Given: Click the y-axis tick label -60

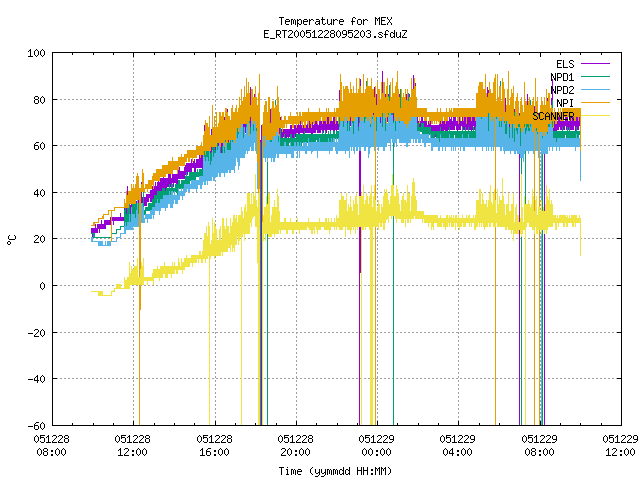Looking at the screenshot, I should click(x=36, y=426).
